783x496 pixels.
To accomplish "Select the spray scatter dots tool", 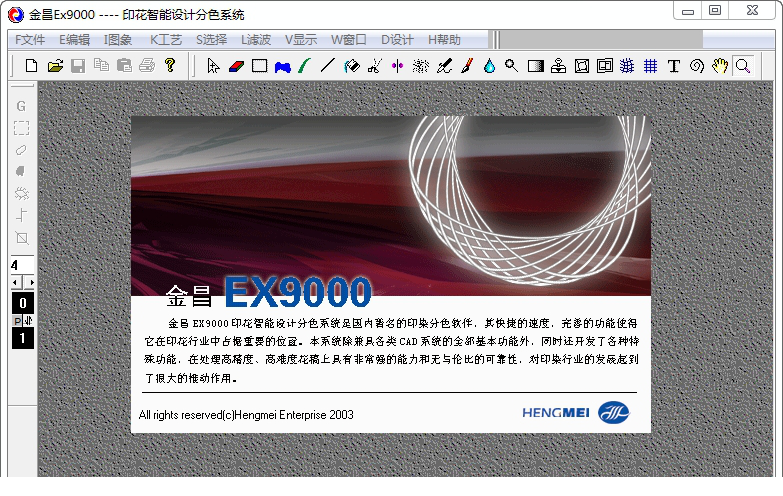I will click(x=420, y=66).
